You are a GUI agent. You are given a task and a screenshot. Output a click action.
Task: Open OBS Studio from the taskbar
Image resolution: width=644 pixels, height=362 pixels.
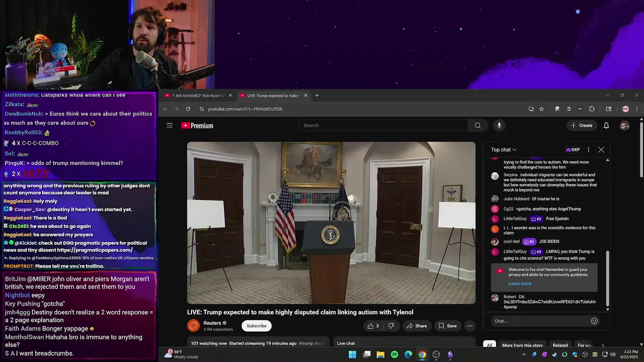coord(436,354)
